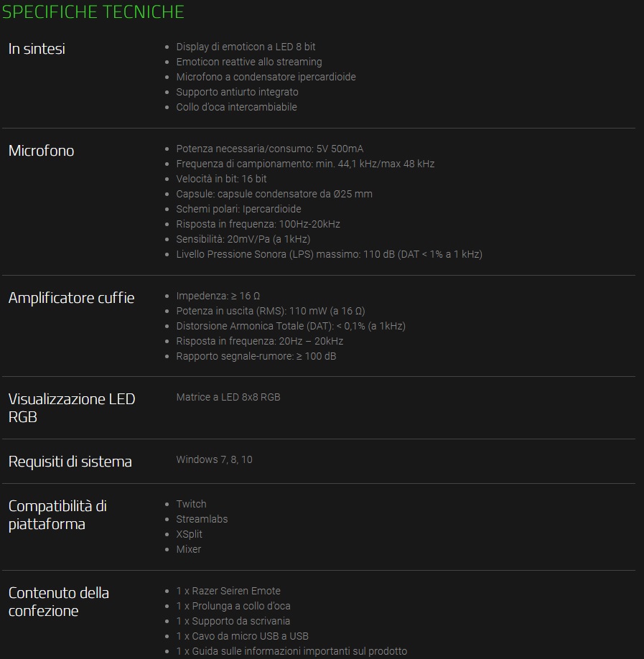Click the "Amplificatore cuffie" section heading
Image resolution: width=644 pixels, height=659 pixels.
pyautogui.click(x=71, y=298)
